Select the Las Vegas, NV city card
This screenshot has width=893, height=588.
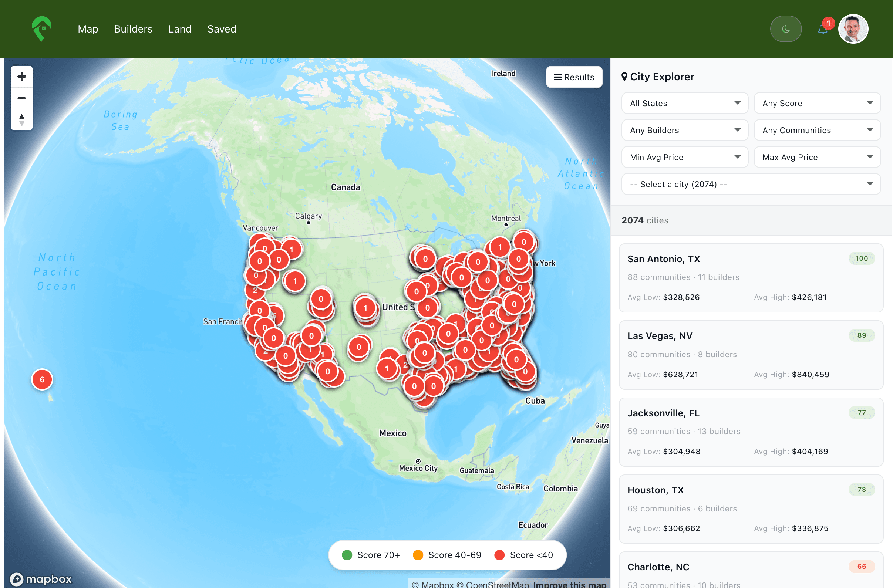pyautogui.click(x=751, y=354)
